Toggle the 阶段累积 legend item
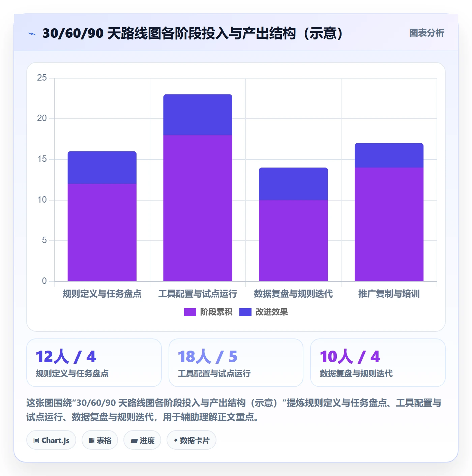Viewport: 472px width, 476px height. (208, 312)
